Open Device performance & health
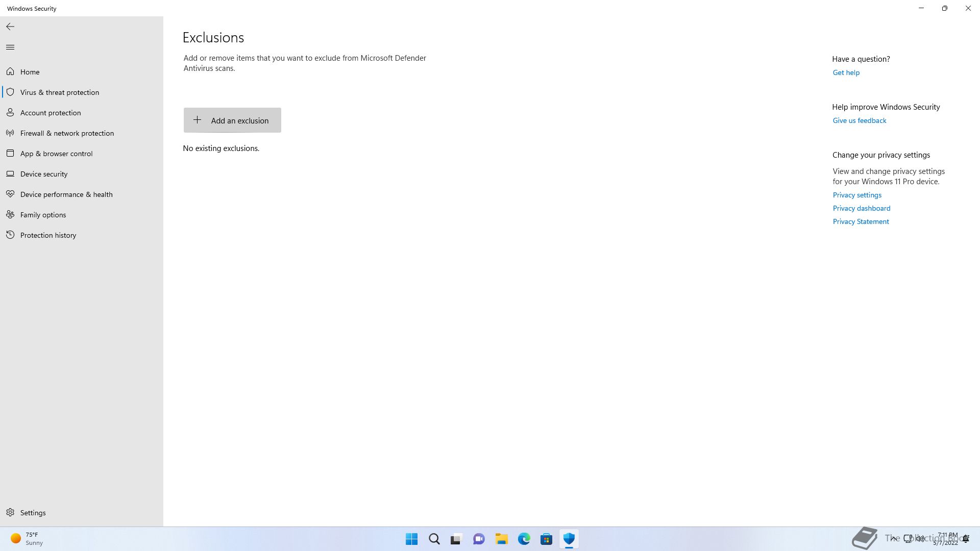980x551 pixels. tap(82, 194)
